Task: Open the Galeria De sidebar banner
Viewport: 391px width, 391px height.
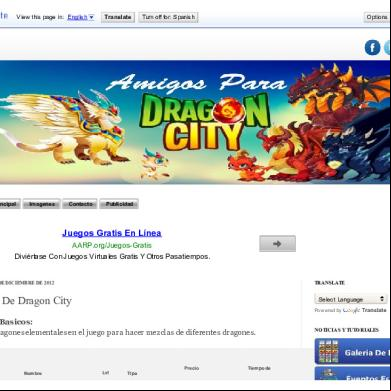Action: point(353,352)
